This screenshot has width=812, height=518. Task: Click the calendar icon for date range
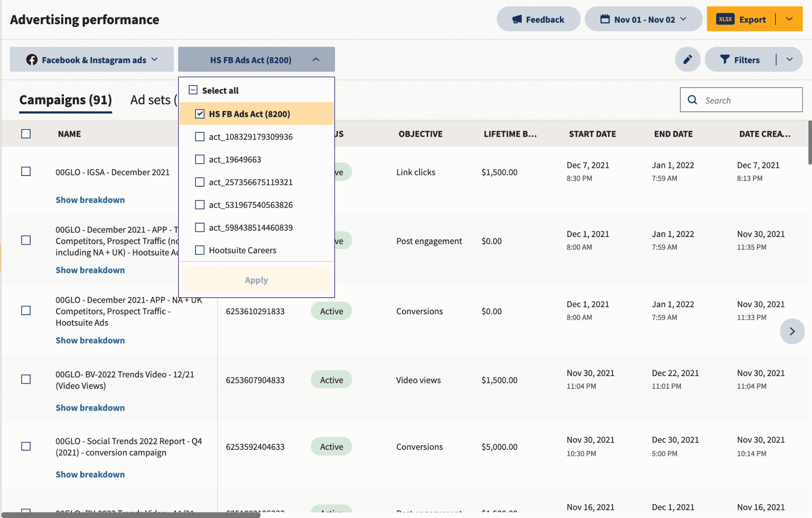coord(605,19)
